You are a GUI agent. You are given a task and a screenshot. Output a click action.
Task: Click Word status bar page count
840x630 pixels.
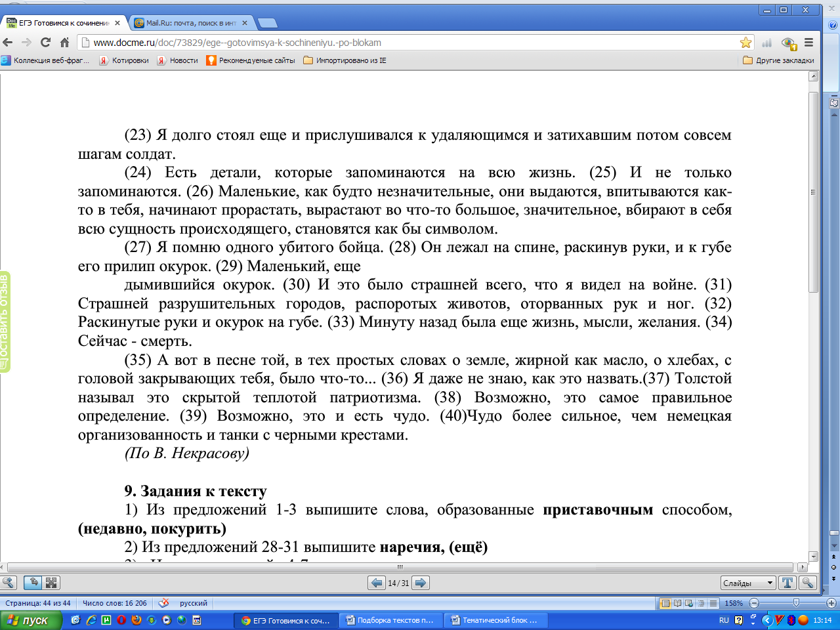click(38, 603)
